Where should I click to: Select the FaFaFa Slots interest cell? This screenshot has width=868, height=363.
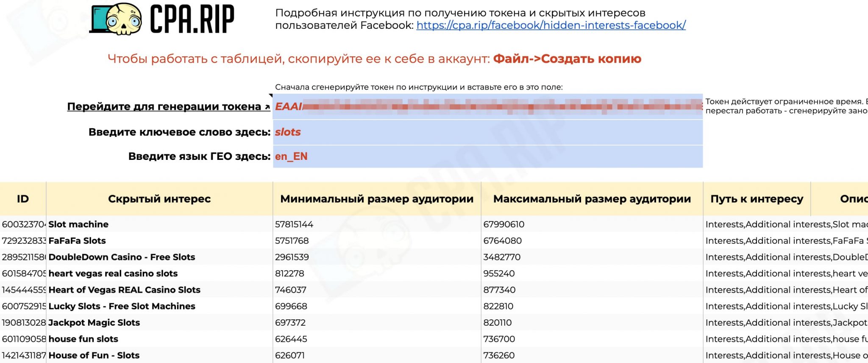(159, 241)
